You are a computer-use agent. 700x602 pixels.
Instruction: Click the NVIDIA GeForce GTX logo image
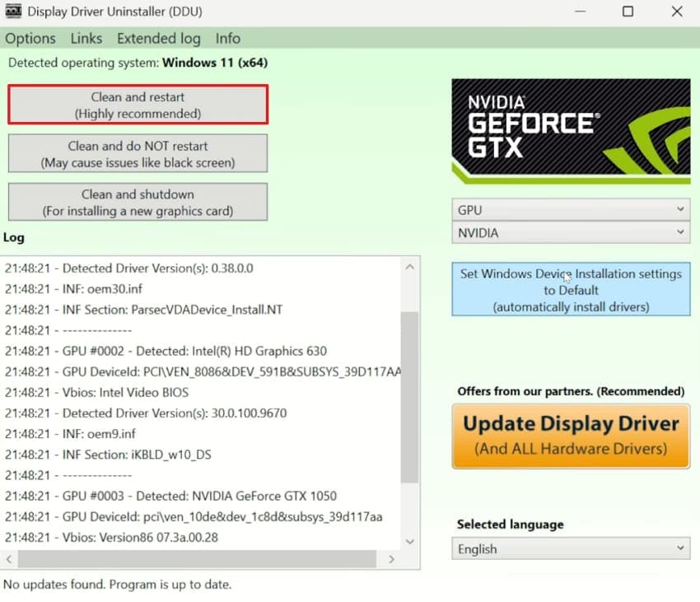571,131
